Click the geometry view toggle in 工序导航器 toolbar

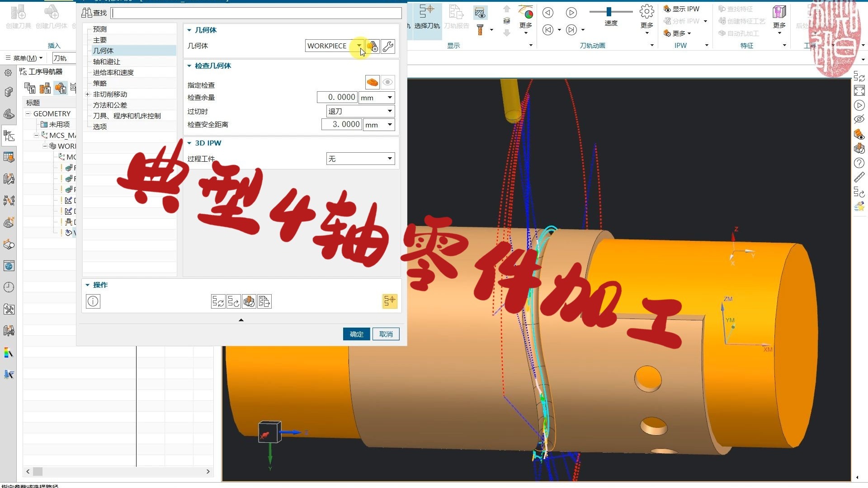[60, 88]
